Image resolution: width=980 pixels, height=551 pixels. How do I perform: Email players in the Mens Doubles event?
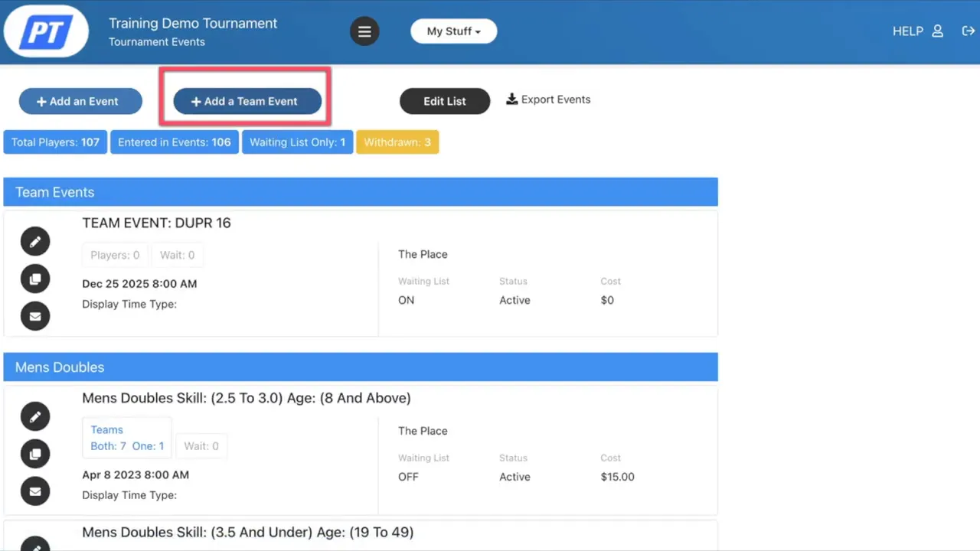pyautogui.click(x=34, y=491)
